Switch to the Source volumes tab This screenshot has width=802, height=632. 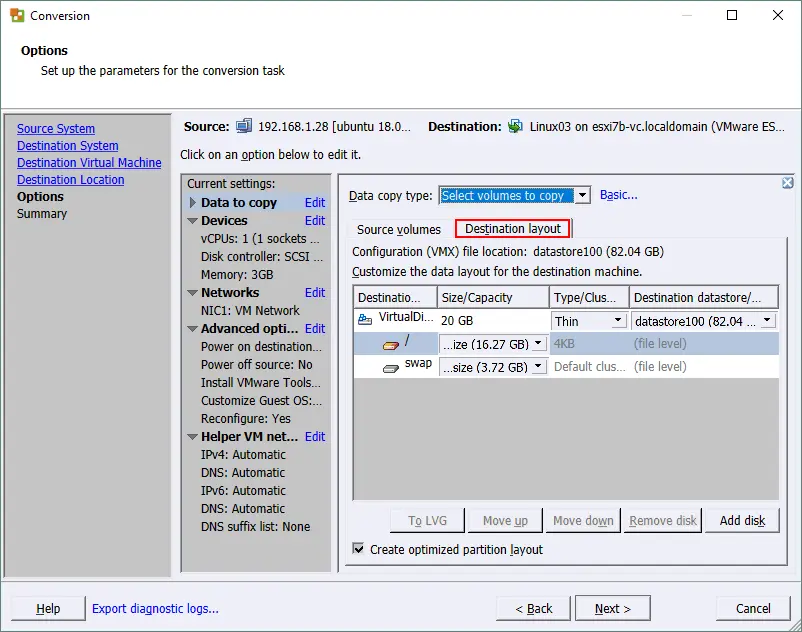tap(399, 230)
